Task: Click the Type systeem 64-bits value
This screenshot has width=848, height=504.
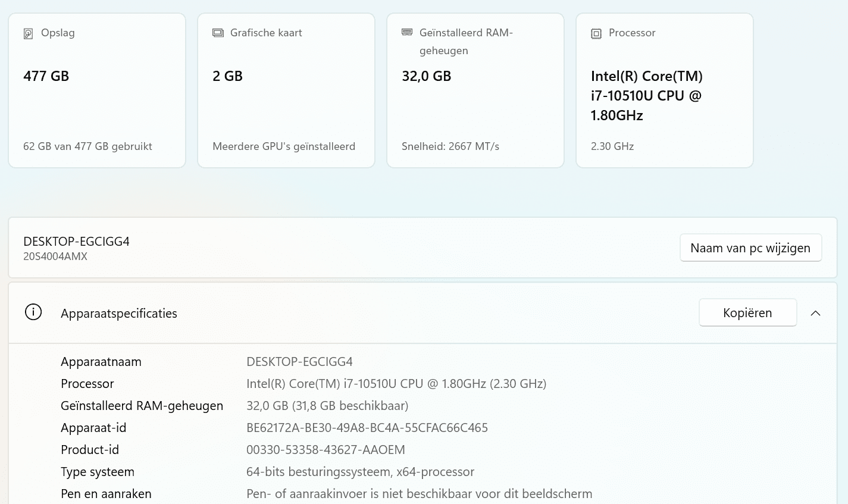Action: tap(360, 472)
